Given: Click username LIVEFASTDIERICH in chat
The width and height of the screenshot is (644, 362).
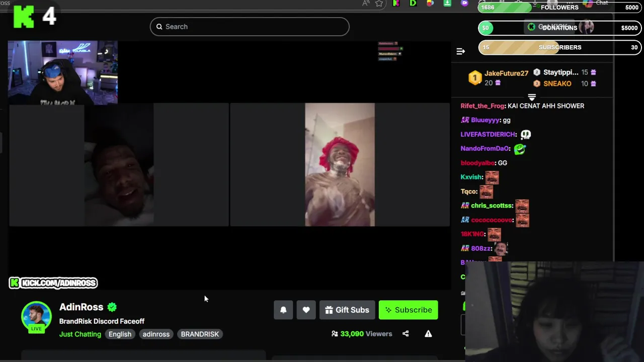Looking at the screenshot, I should [x=488, y=134].
